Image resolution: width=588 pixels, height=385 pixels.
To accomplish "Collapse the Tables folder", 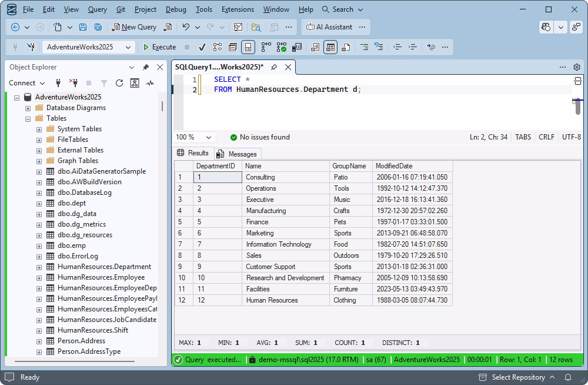I will point(28,119).
